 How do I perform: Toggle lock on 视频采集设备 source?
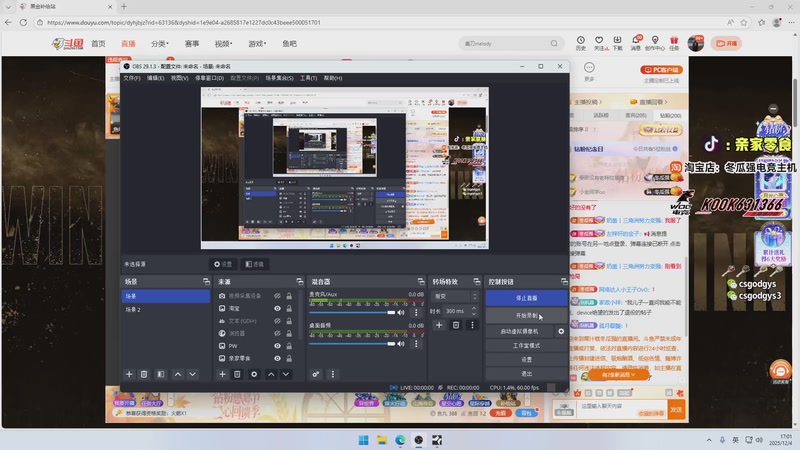click(289, 296)
